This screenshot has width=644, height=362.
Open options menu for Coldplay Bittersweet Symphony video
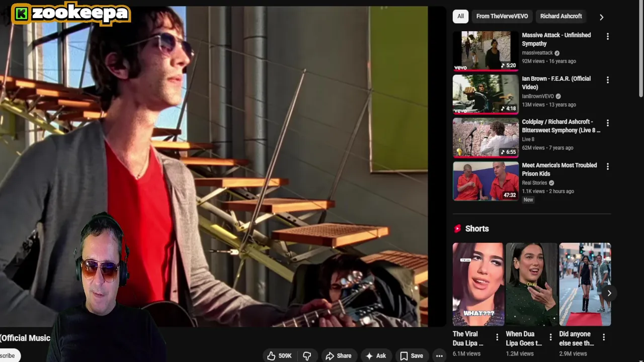(608, 123)
